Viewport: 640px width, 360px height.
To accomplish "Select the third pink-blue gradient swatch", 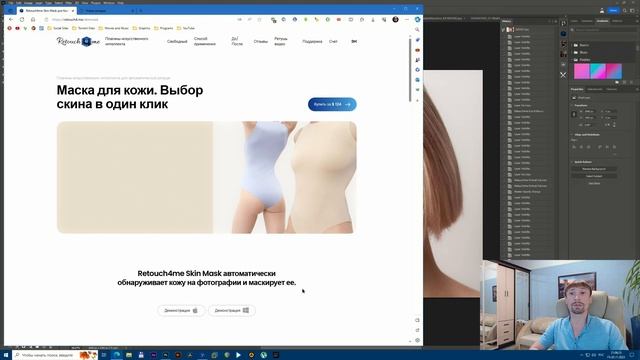I will [x=614, y=71].
